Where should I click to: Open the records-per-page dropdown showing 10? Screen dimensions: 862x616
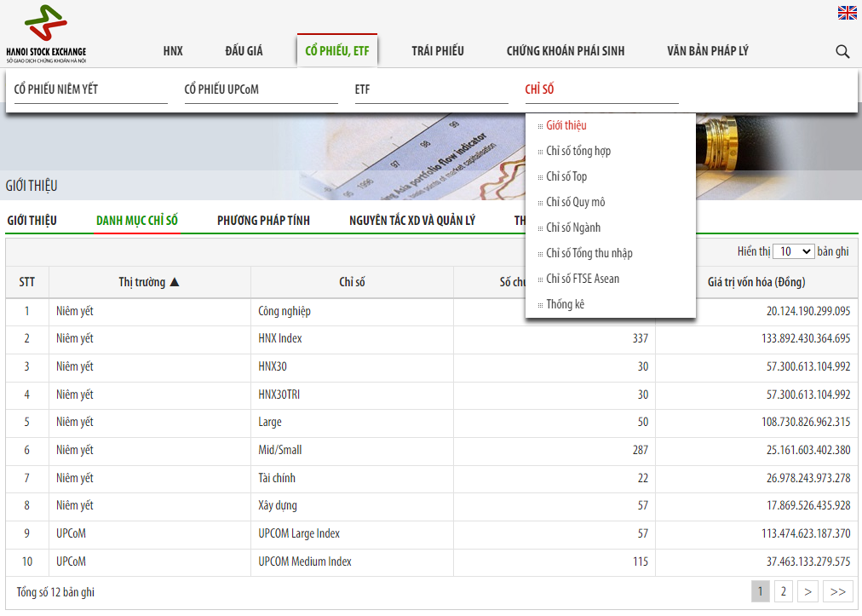(x=793, y=251)
